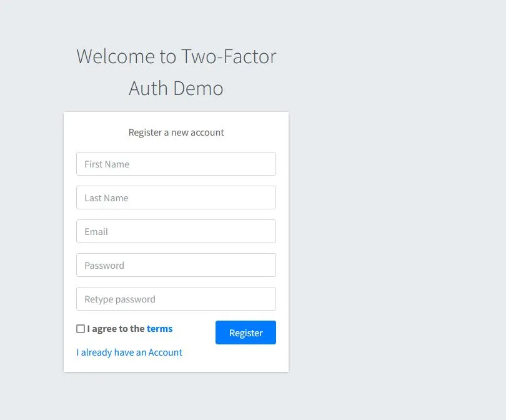Viewport: 506px width, 420px height.
Task: Activate the Email field for typing
Action: click(x=176, y=231)
